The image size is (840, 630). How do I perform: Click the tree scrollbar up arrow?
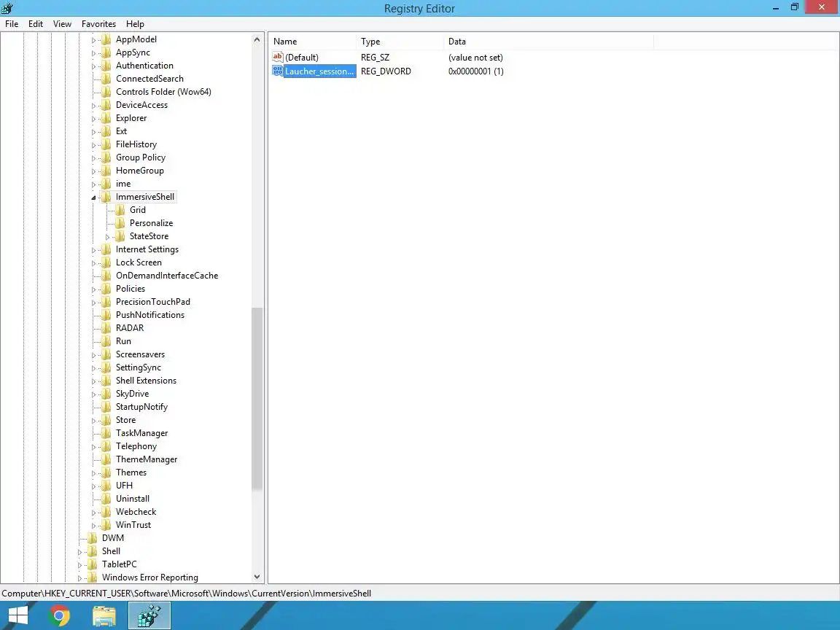pyautogui.click(x=257, y=39)
